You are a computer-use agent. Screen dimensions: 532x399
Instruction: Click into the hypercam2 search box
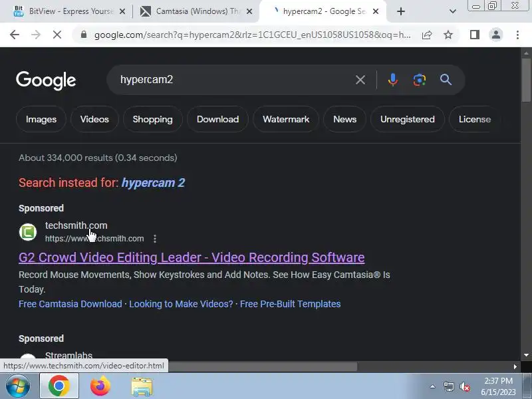pyautogui.click(x=234, y=80)
